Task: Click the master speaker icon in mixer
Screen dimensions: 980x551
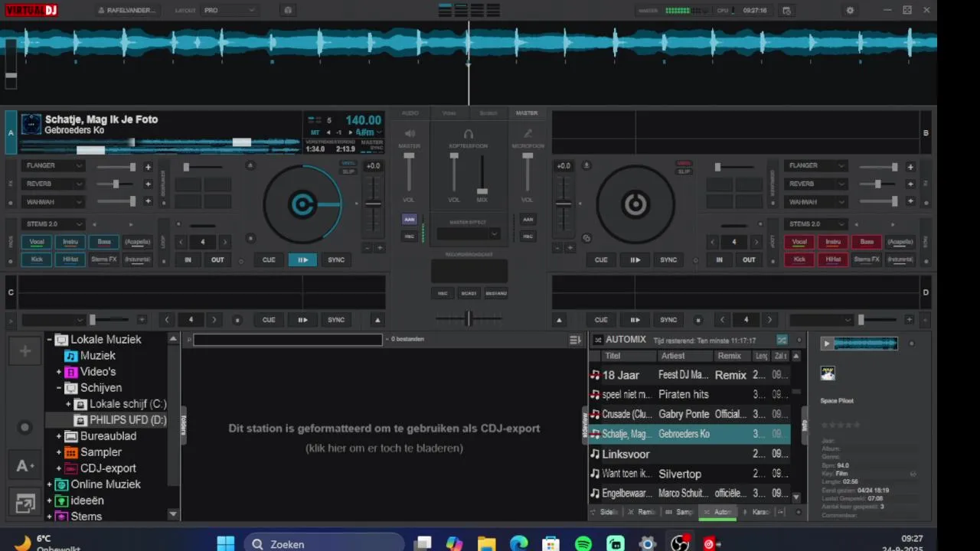Action: click(x=410, y=133)
